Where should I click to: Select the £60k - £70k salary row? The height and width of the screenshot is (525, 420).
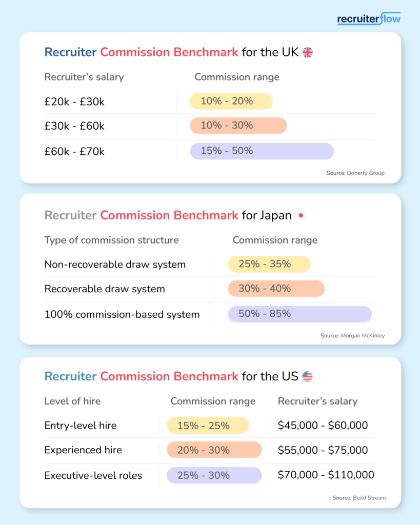click(210, 151)
